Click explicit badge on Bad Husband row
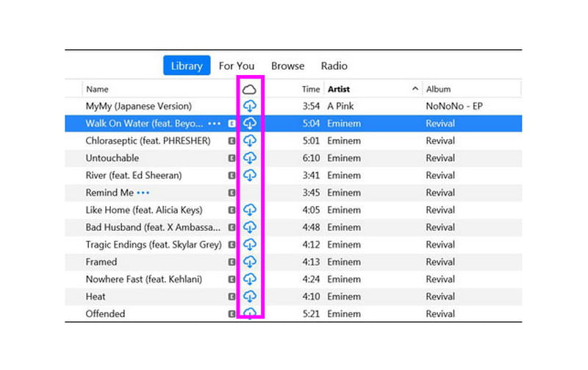Viewport: 588px width, 370px height. tap(232, 227)
